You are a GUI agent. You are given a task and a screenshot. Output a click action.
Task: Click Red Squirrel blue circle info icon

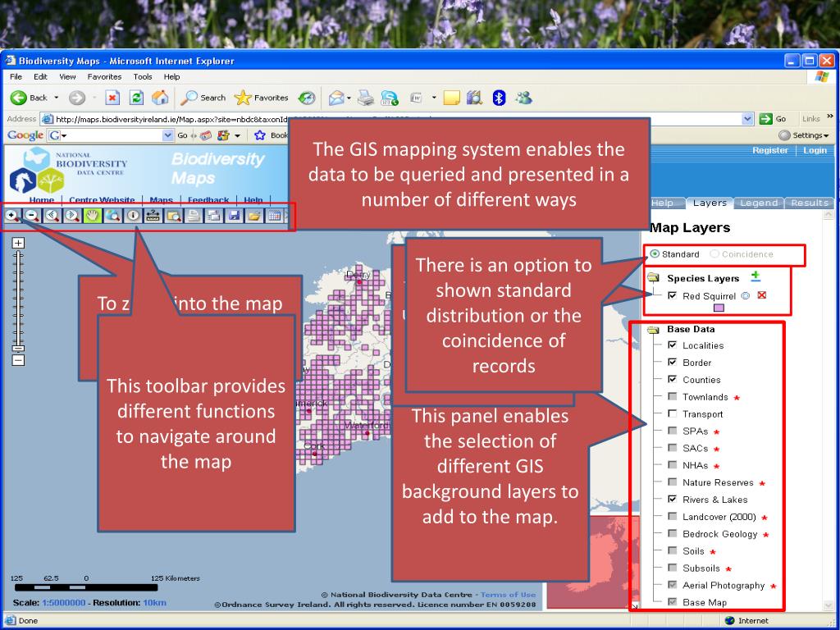tap(745, 295)
